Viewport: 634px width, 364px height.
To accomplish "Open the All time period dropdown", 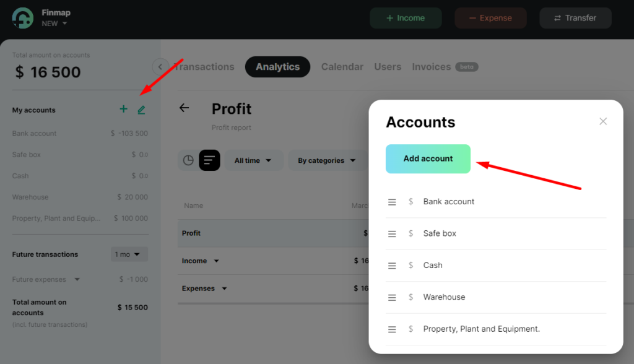I will 253,160.
